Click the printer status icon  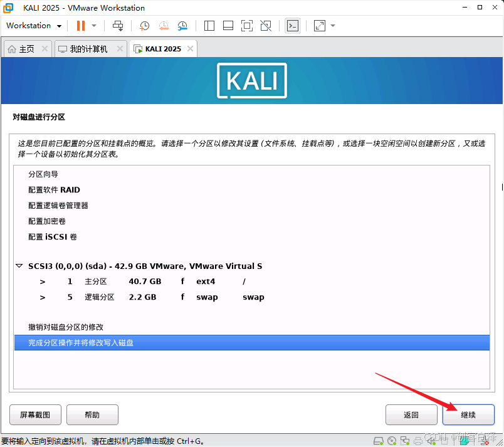(x=418, y=441)
